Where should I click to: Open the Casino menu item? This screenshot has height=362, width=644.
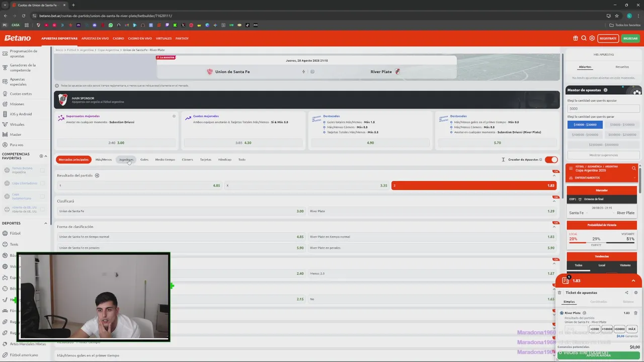118,38
